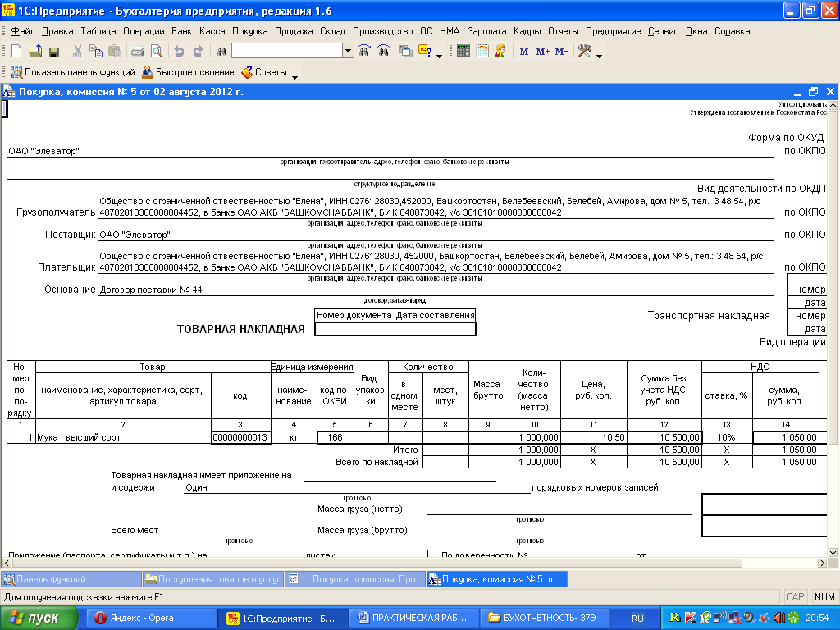Open ПРАКТИЧЕСКАЯ РАБ... taskbar Word document
This screenshot has width=840, height=630.
[415, 619]
